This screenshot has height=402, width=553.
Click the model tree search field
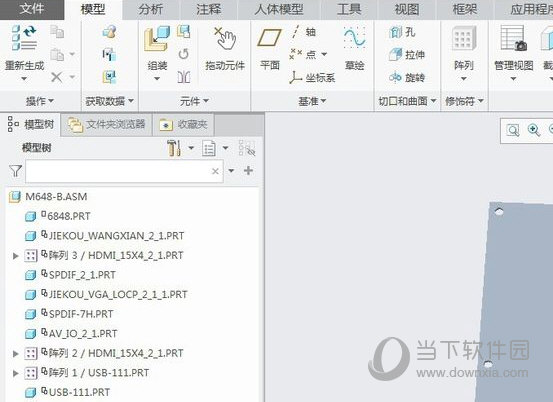click(124, 171)
